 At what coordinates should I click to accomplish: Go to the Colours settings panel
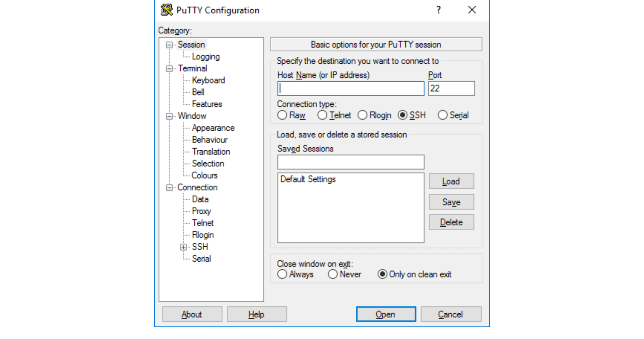point(204,176)
